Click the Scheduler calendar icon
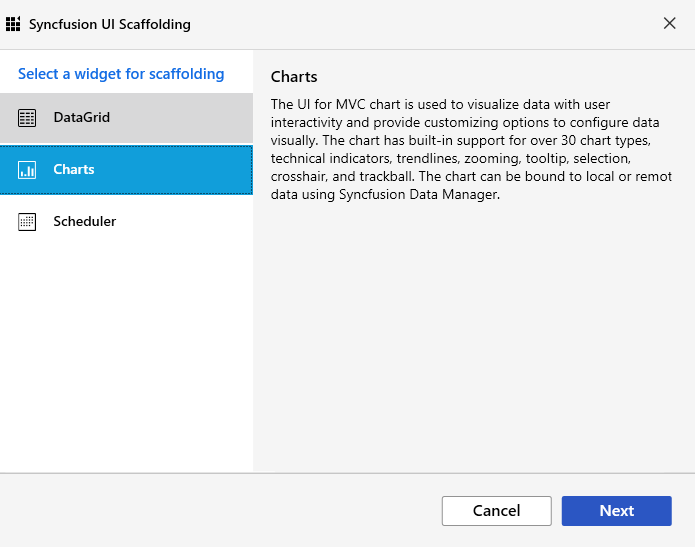 tap(27, 222)
